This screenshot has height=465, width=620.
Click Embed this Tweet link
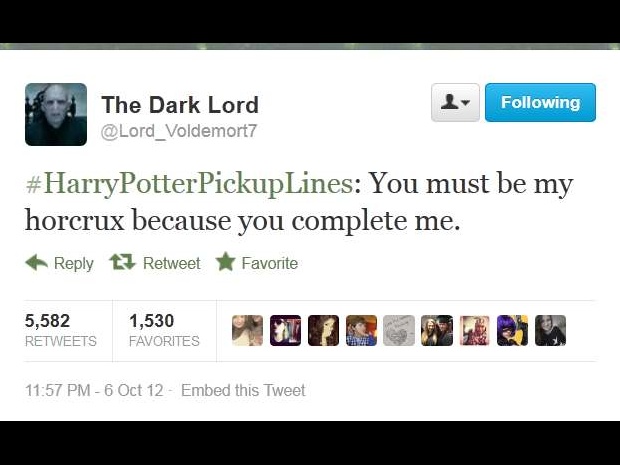coord(243,390)
